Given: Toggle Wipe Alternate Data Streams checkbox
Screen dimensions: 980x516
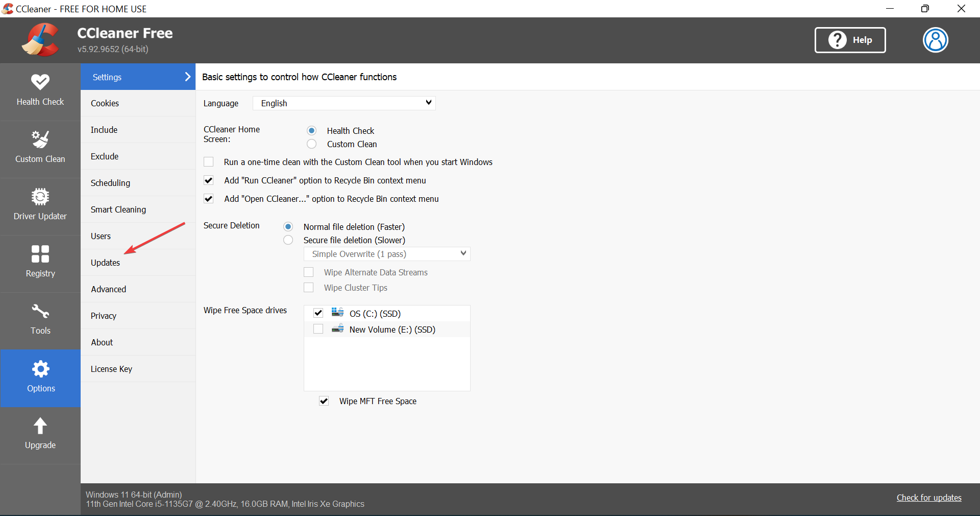Looking at the screenshot, I should tap(309, 272).
